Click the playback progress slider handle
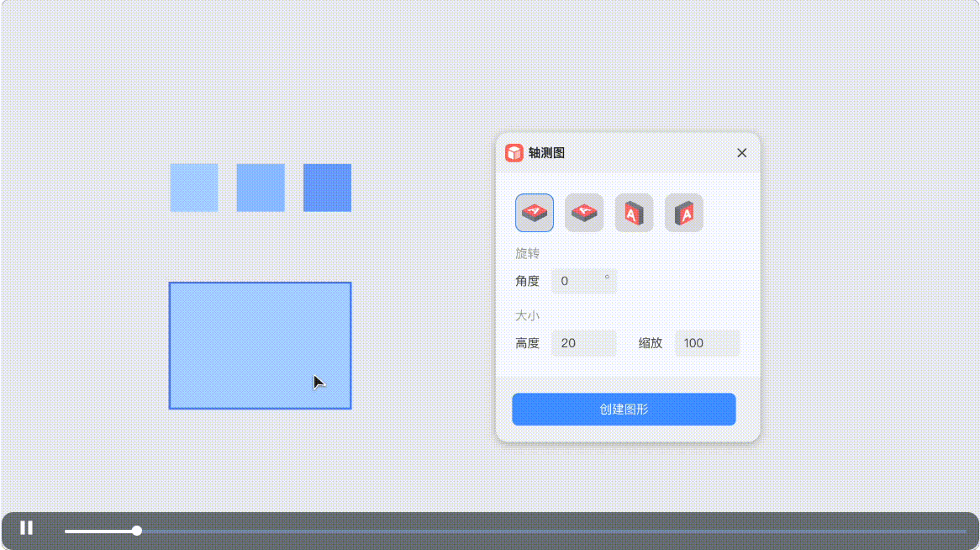The height and width of the screenshot is (550, 980). click(x=136, y=531)
